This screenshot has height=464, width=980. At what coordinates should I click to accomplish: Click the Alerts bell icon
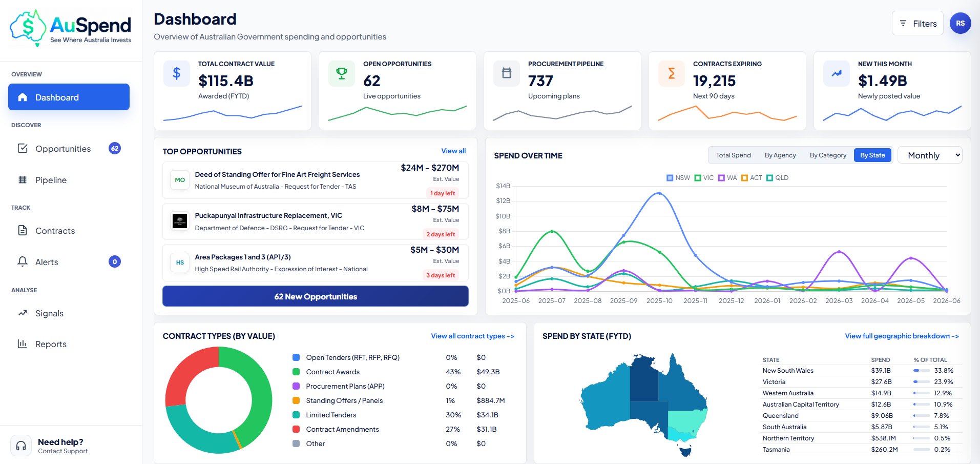click(x=23, y=261)
